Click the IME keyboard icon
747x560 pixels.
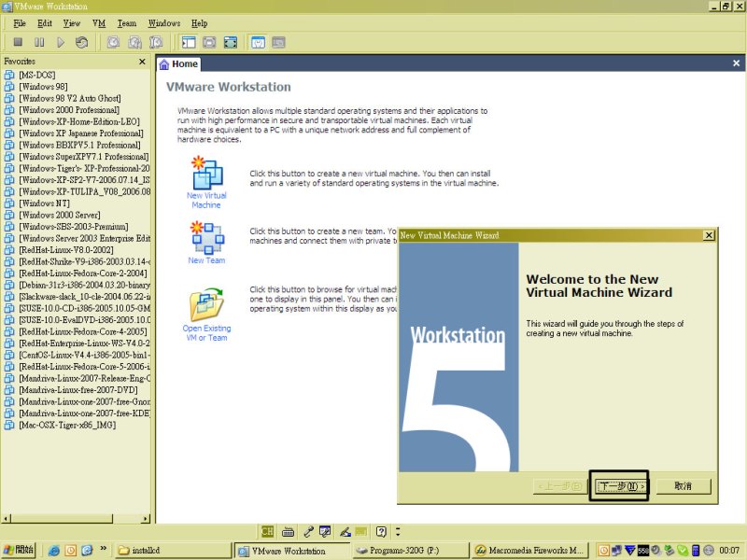(288, 531)
